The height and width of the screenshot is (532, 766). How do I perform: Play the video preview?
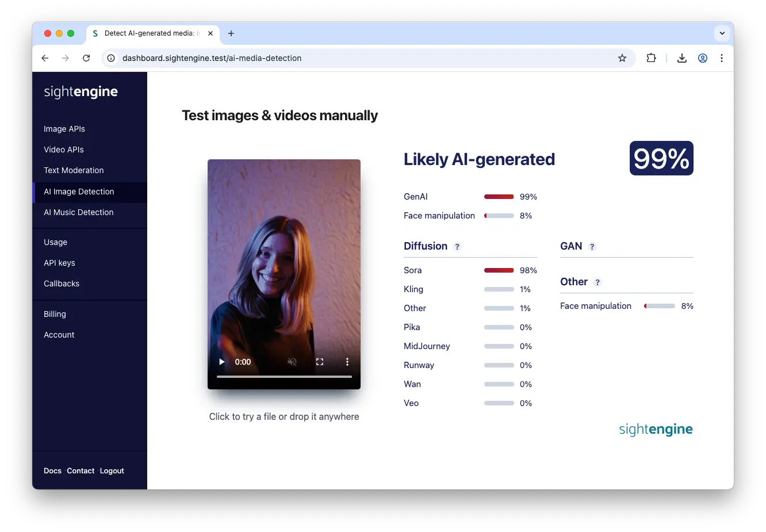(x=221, y=362)
